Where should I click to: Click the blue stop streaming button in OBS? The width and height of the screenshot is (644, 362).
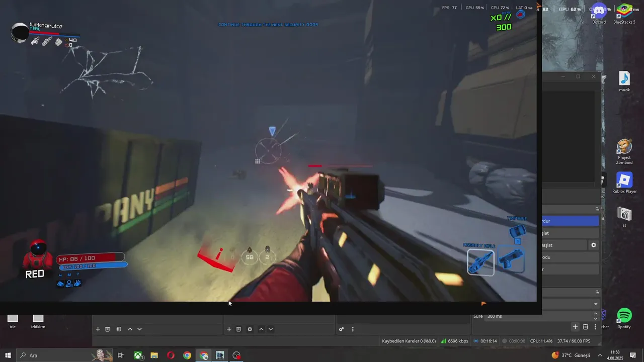tap(570, 221)
